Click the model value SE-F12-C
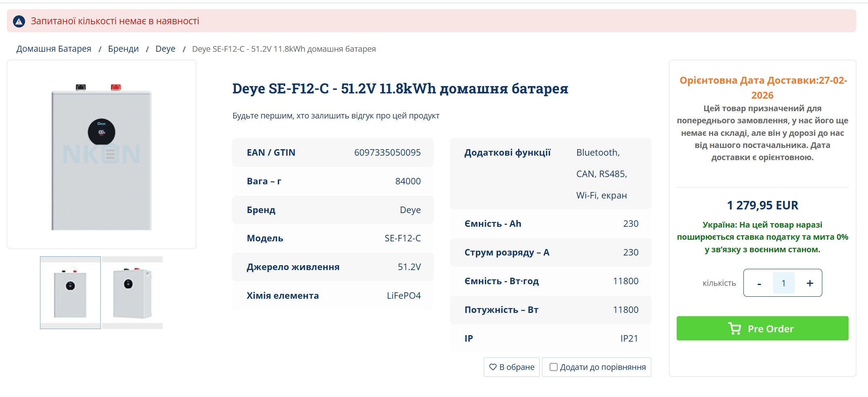The width and height of the screenshot is (868, 397). click(x=403, y=238)
